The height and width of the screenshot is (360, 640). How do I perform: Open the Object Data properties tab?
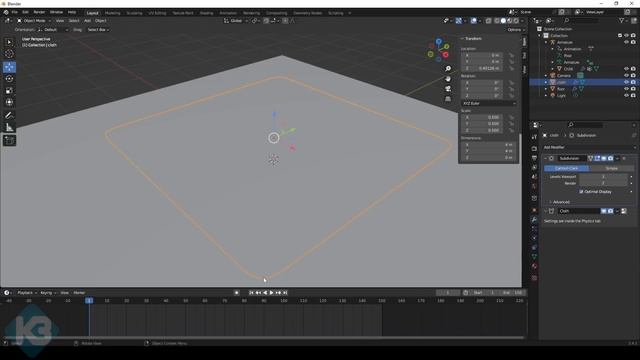tap(534, 257)
